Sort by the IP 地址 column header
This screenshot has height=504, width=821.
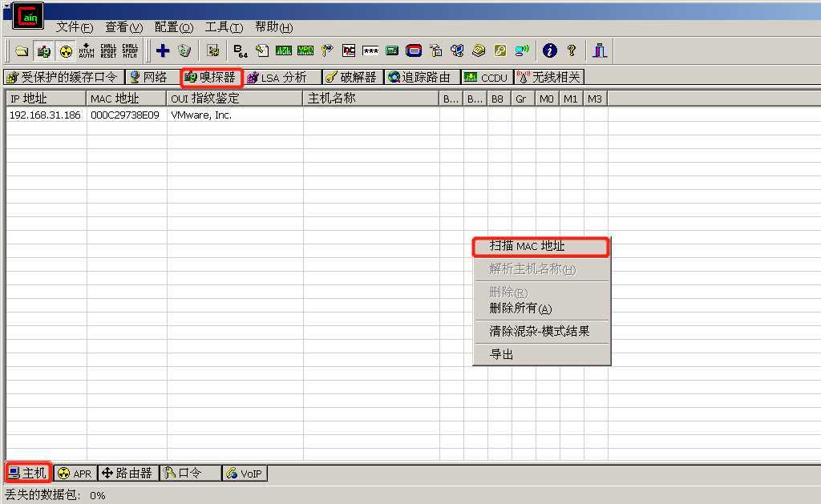pos(46,99)
